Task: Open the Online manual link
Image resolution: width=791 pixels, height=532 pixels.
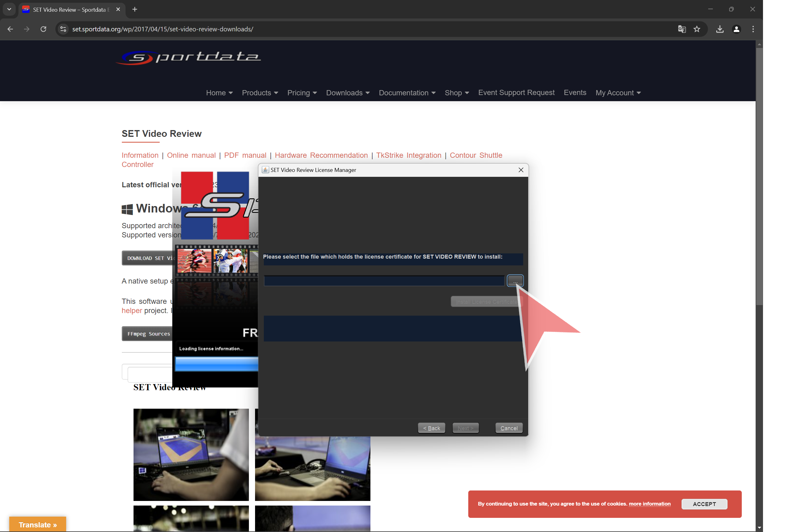Action: click(191, 155)
